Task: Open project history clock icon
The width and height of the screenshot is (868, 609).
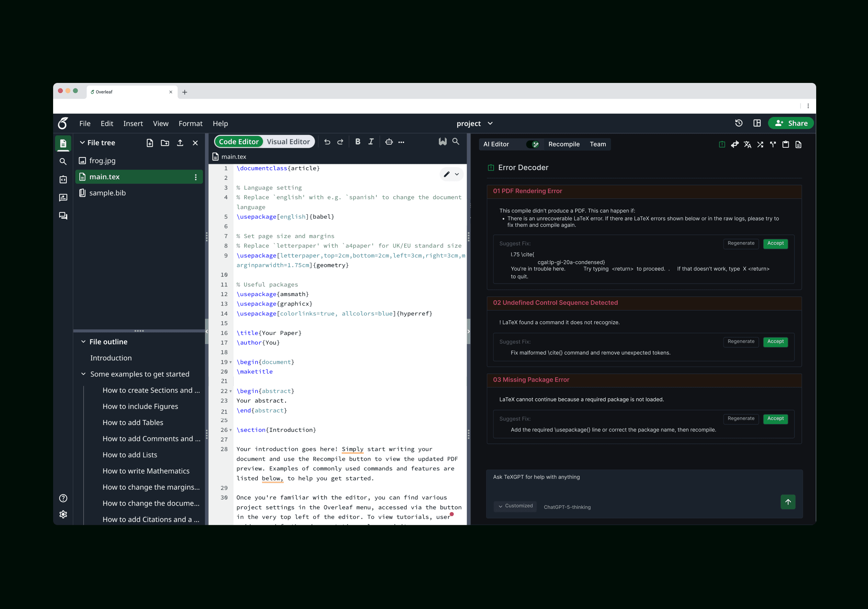Action: [x=738, y=123]
